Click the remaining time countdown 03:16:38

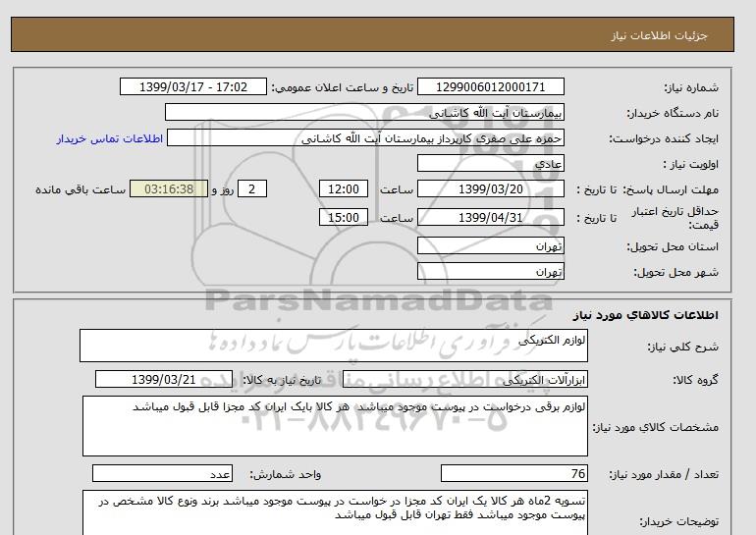[169, 188]
